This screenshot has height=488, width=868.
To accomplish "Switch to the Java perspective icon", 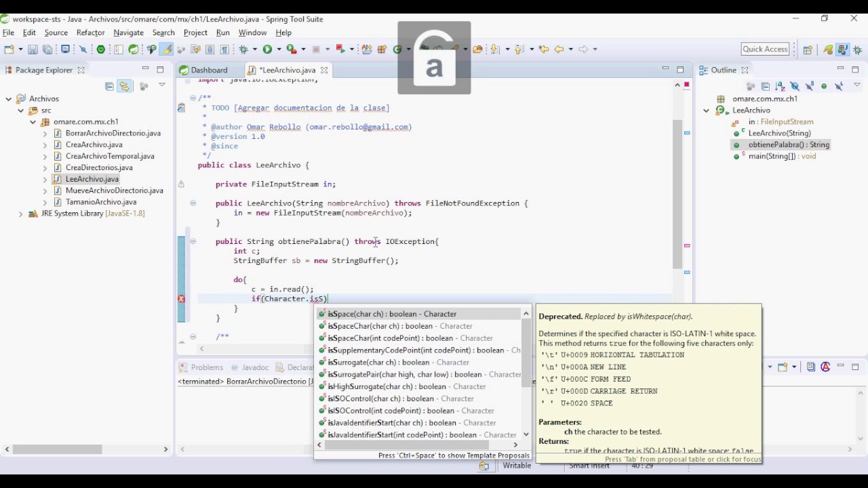I will [x=843, y=49].
